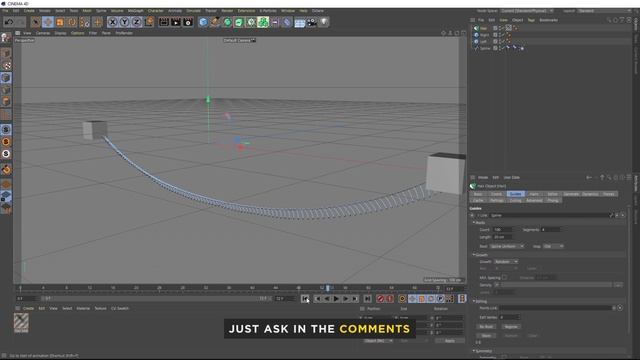
Task: Click the red Record Active Objects button
Action: tap(380, 299)
